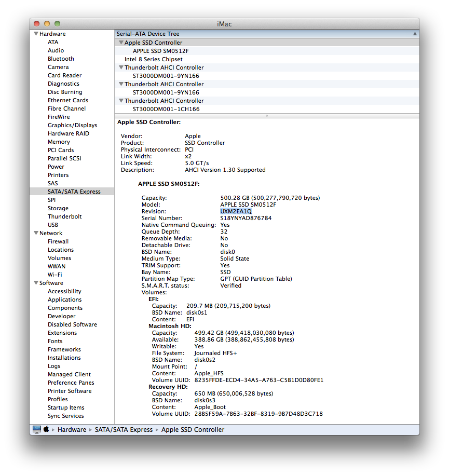Select WWAN in the sidebar
Screen dimensions: 449x476
coord(57,266)
